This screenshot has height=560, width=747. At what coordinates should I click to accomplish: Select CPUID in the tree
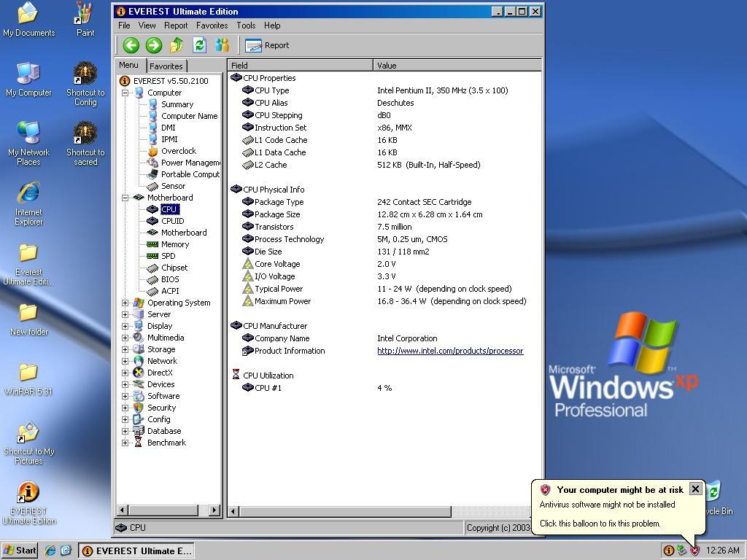click(172, 221)
